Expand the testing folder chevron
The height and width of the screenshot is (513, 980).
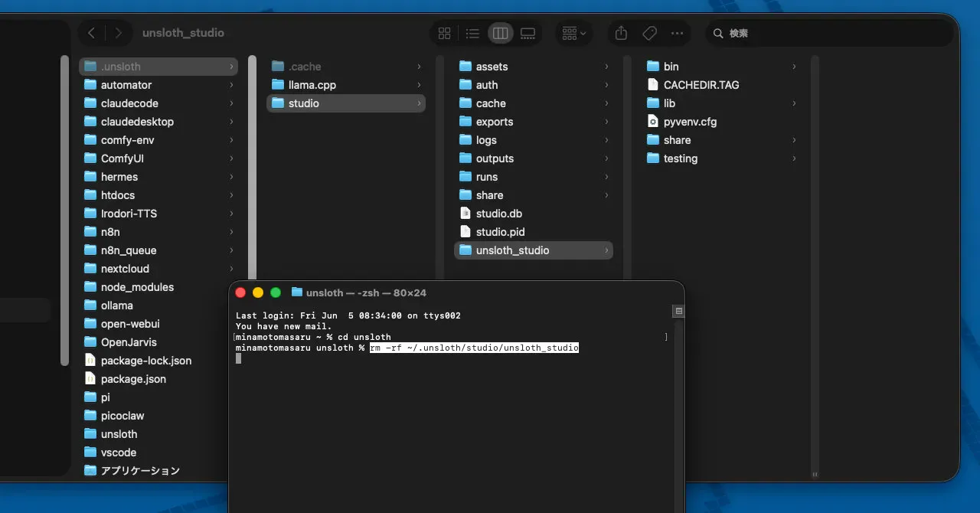(794, 158)
